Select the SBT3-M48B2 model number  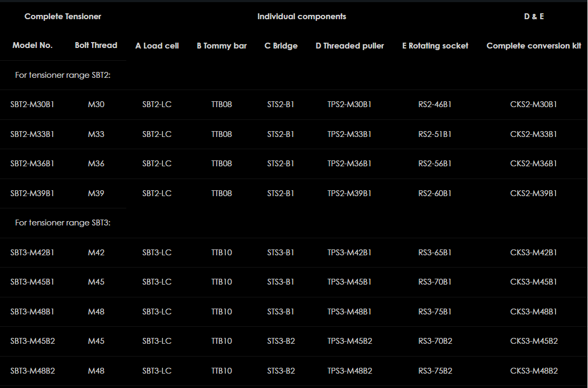[x=32, y=371]
